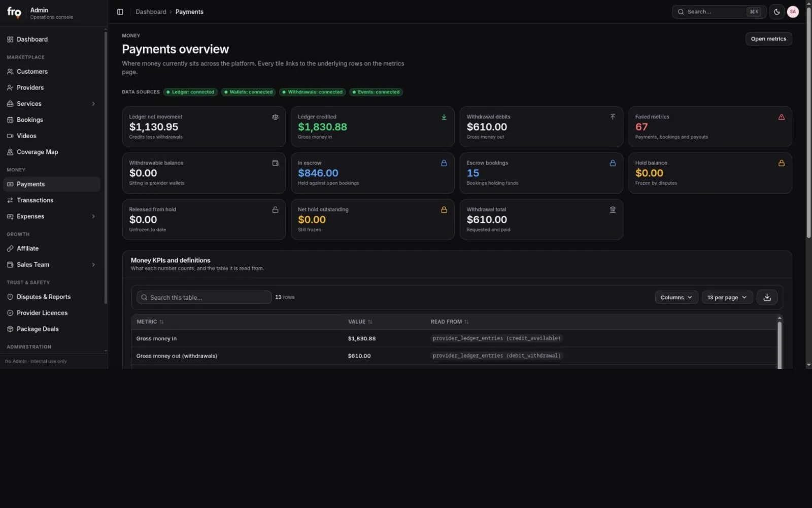This screenshot has width=812, height=508.
Task: Click the Withdrawals: connected badge
Action: click(313, 92)
